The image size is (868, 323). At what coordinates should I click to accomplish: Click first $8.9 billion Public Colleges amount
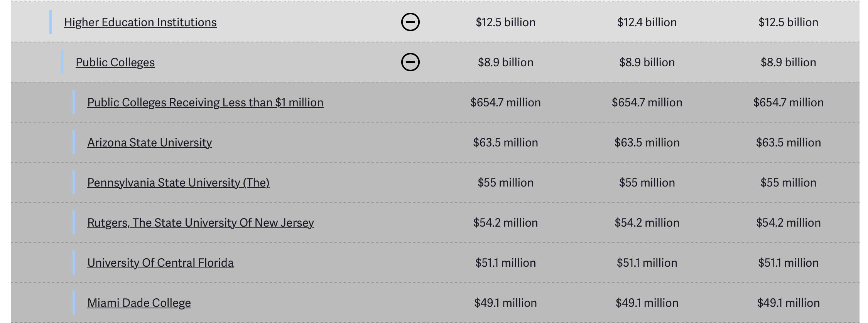(505, 62)
